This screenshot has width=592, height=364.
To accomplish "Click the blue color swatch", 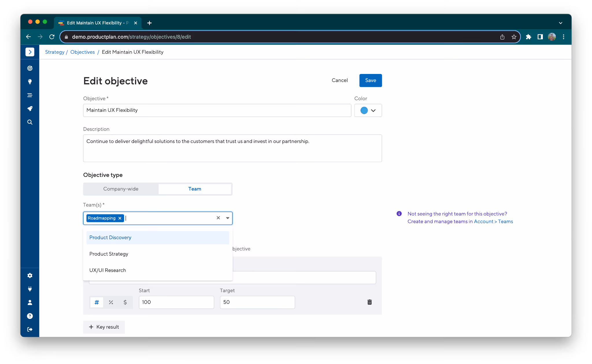I will point(364,110).
